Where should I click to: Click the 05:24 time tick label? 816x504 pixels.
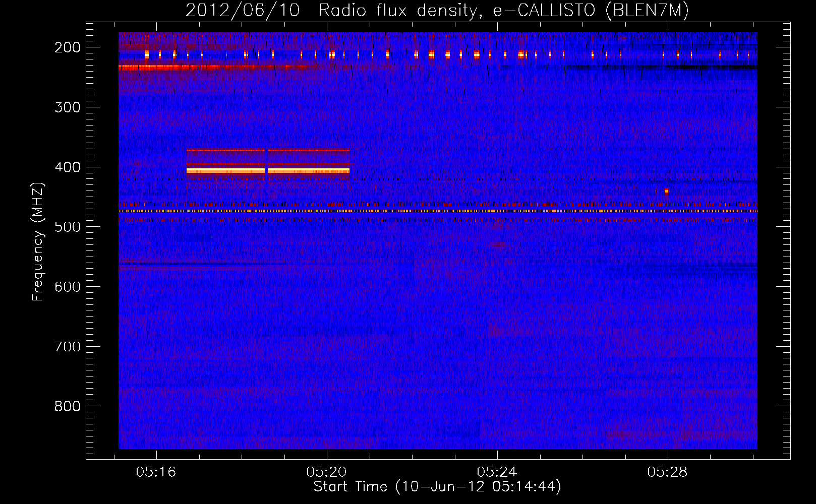(497, 472)
